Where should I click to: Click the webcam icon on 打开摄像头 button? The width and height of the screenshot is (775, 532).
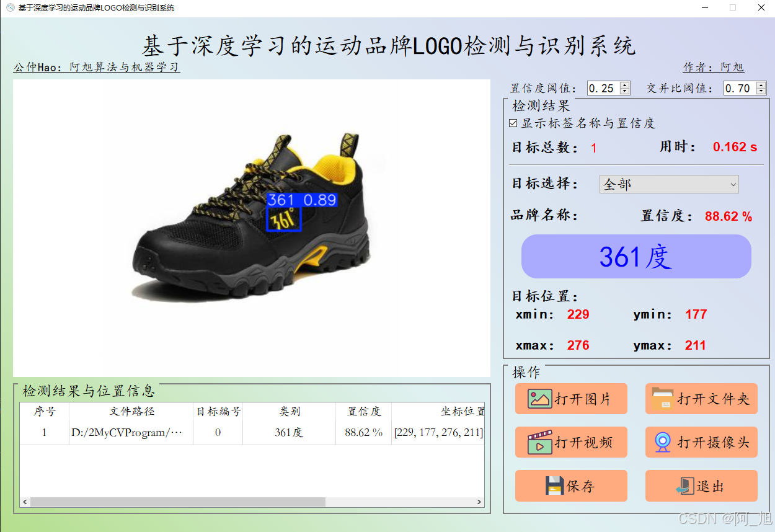click(663, 442)
